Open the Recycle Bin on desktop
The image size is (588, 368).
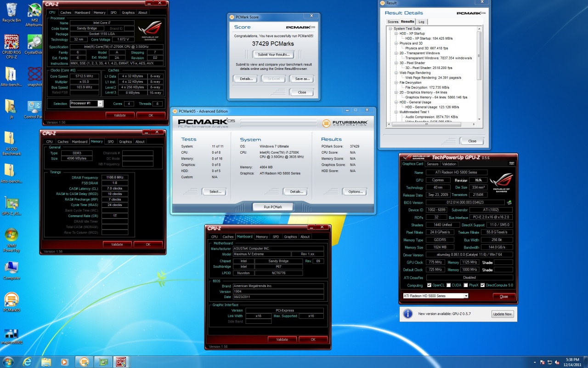point(11,10)
